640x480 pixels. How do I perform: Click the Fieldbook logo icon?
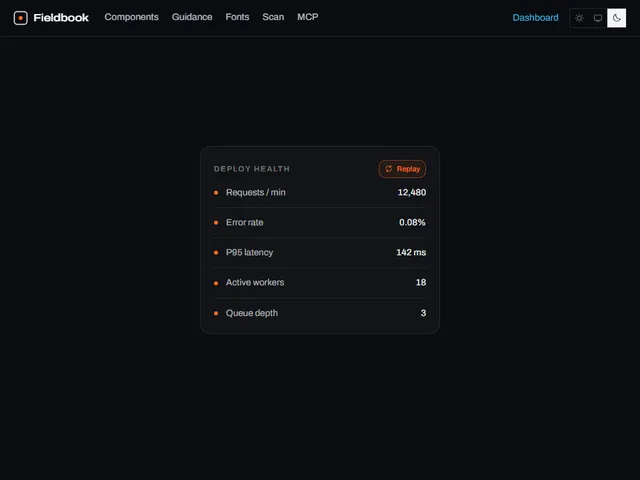[x=20, y=18]
